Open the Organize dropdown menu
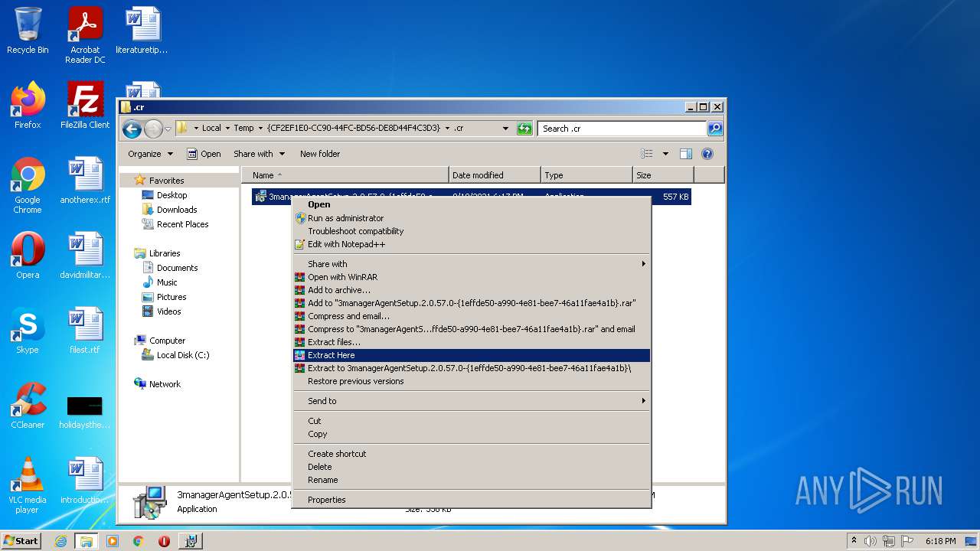 (x=150, y=154)
